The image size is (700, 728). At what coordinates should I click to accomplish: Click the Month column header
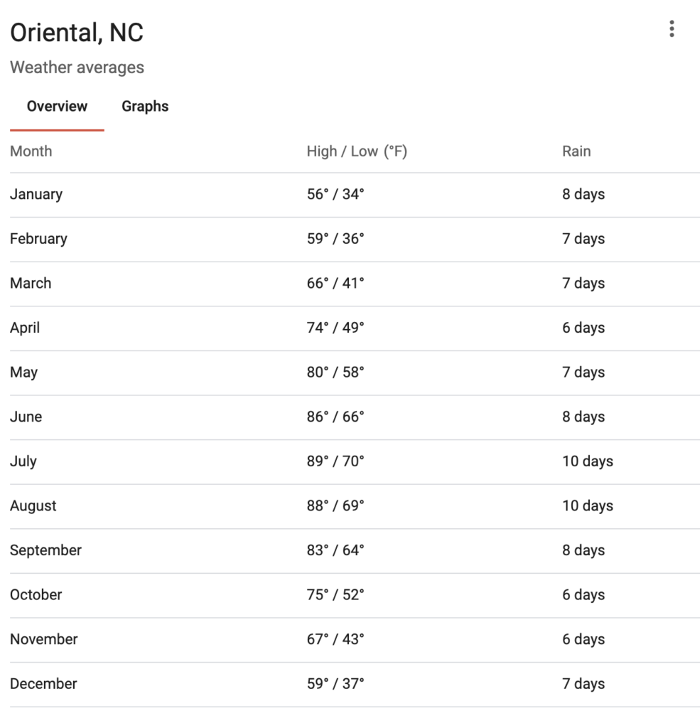[31, 151]
